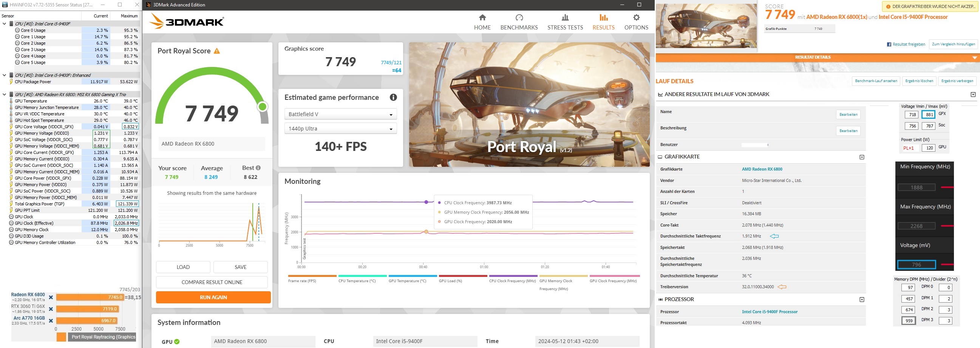Image resolution: width=980 pixels, height=348 pixels.
Task: Click the PROZESSOR section icon
Action: pos(660,300)
